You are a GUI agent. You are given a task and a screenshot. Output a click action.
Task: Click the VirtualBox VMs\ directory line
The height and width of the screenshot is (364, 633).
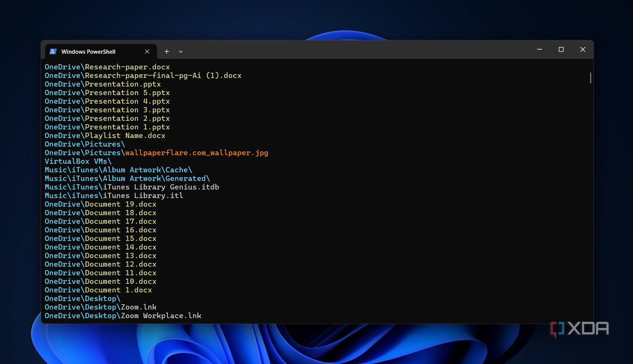78,161
